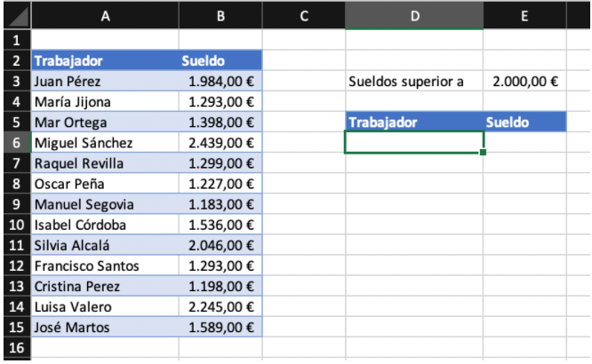Select the fill handle of cell D6
This screenshot has width=592, height=364.
point(483,152)
